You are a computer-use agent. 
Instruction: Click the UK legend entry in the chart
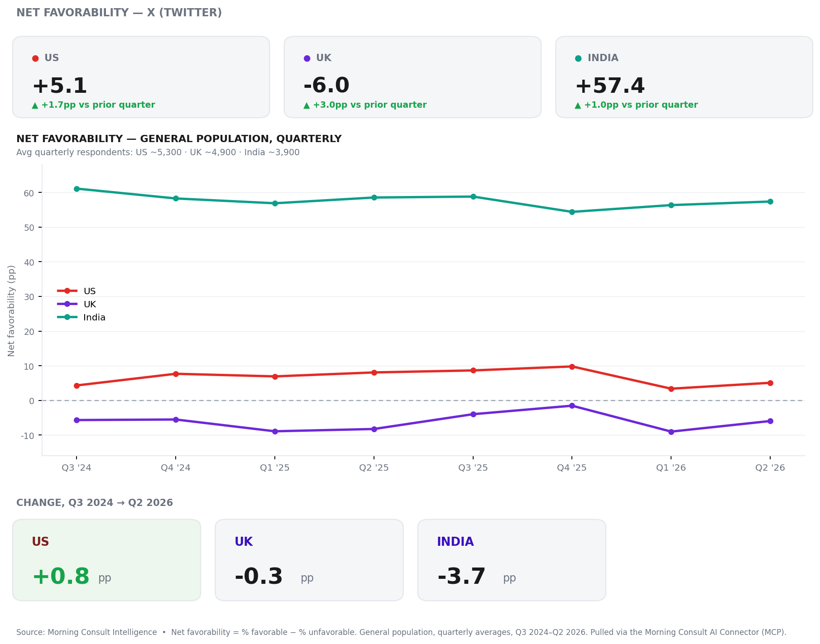tap(77, 304)
